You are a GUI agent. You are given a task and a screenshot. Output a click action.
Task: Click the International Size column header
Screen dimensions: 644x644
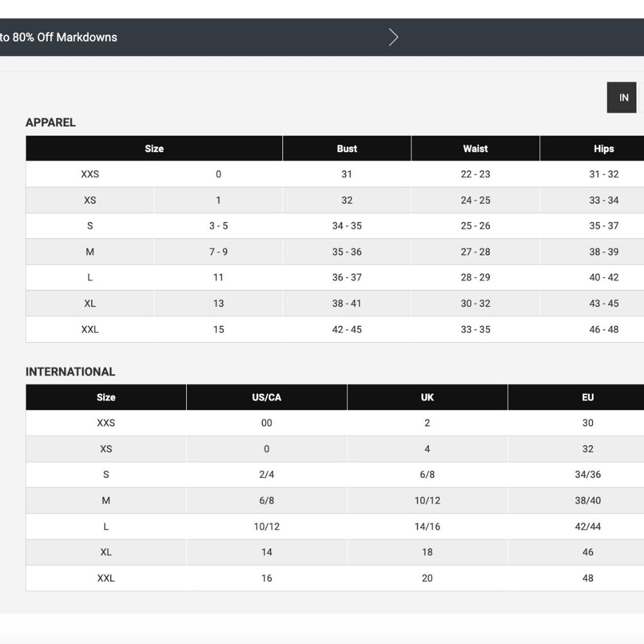click(x=106, y=397)
